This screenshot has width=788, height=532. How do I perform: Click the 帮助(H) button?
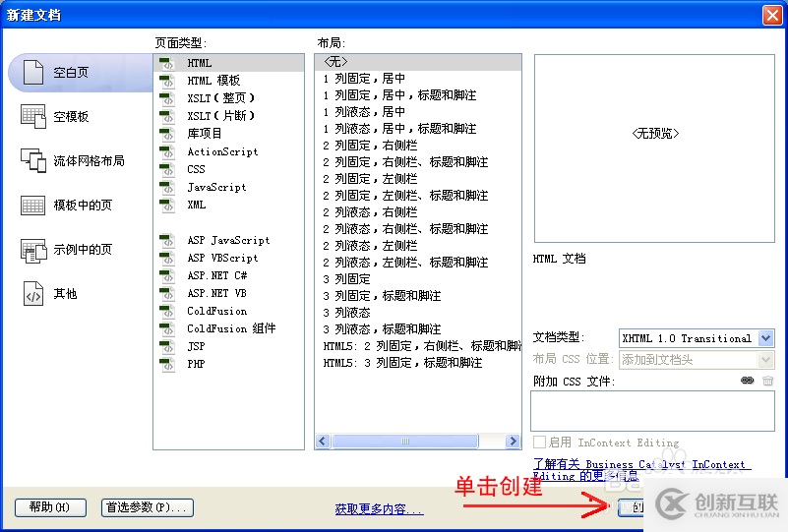point(50,507)
